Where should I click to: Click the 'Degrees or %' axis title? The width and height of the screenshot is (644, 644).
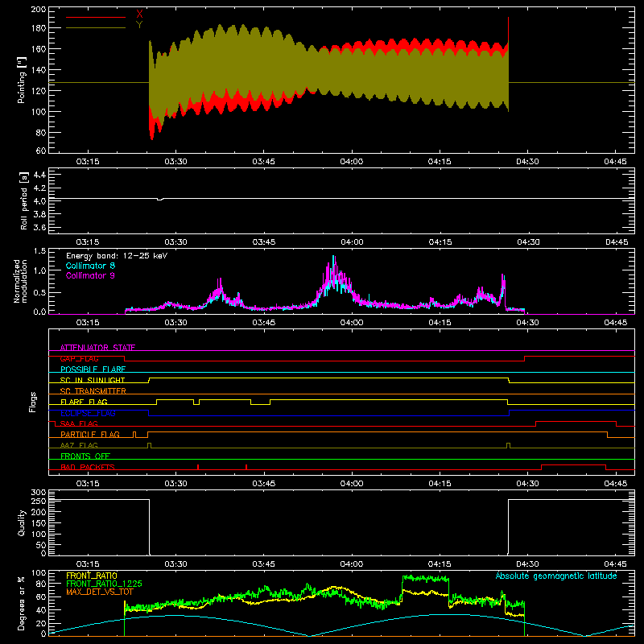(21, 603)
